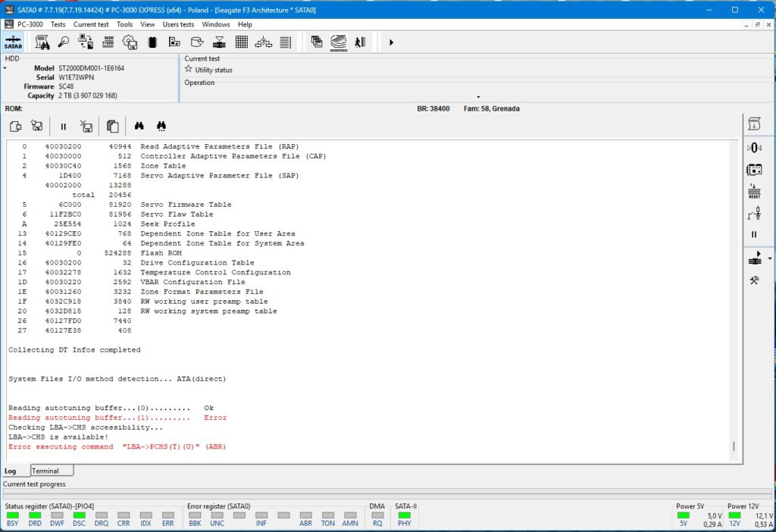Click the circuit board icon in sidebar
This screenshot has width=776, height=532.
click(754, 170)
